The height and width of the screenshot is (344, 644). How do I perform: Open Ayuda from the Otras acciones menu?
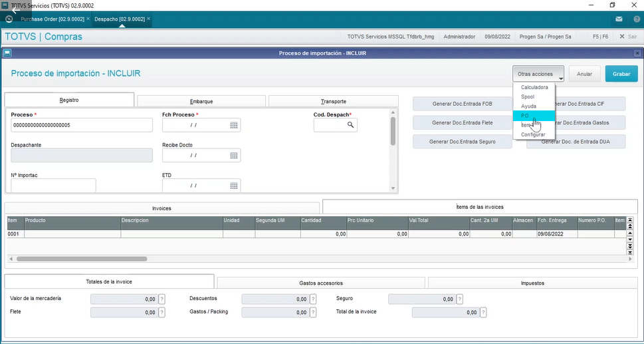click(x=534, y=106)
